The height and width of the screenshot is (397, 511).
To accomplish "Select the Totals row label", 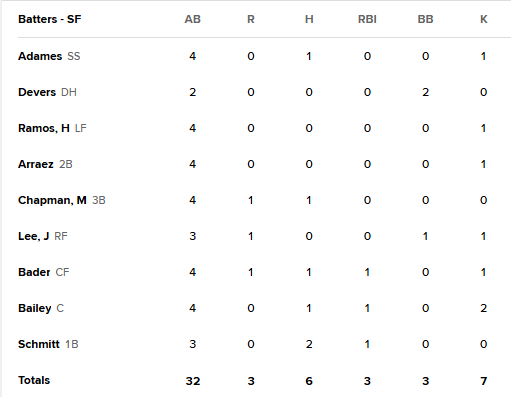I will (34, 380).
